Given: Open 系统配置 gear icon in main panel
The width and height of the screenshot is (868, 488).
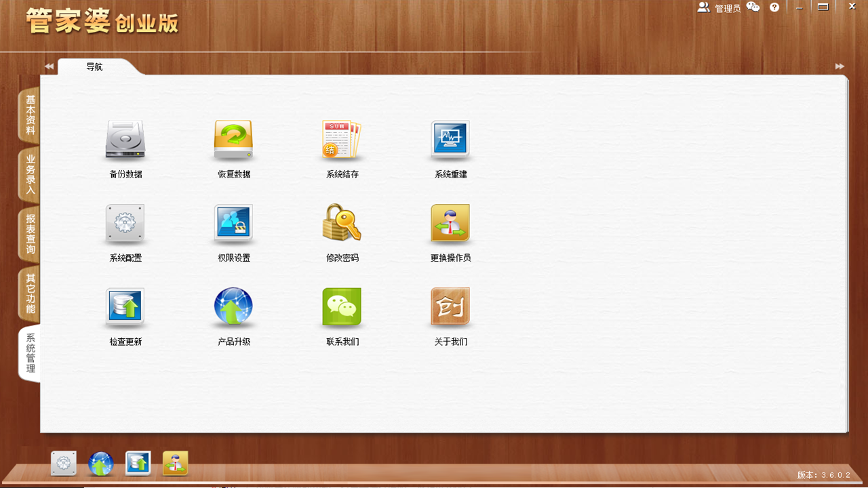Looking at the screenshot, I should tap(125, 224).
